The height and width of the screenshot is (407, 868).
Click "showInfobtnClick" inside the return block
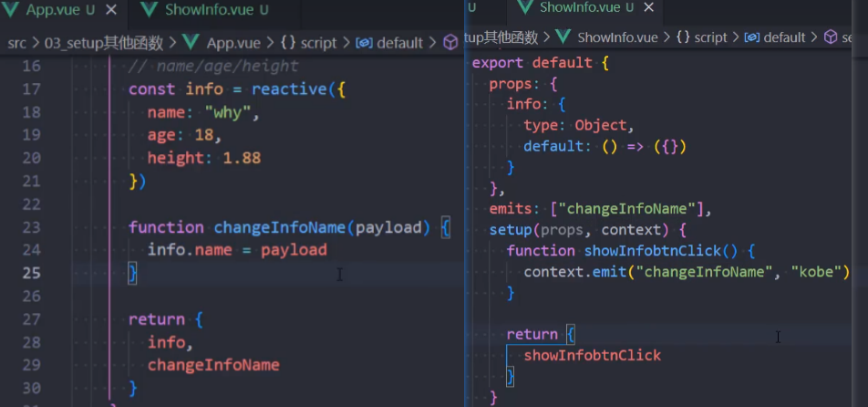coord(593,356)
